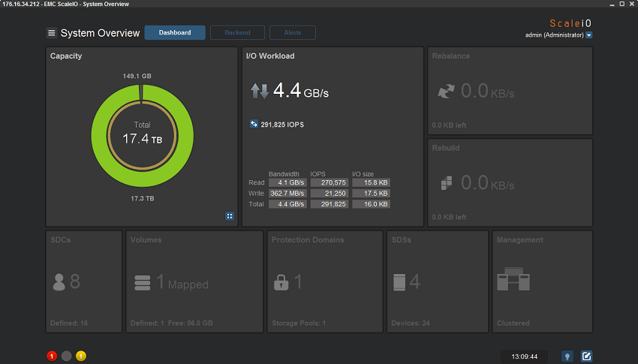
Task: Click the Rebalance panel title
Action: pos(451,56)
